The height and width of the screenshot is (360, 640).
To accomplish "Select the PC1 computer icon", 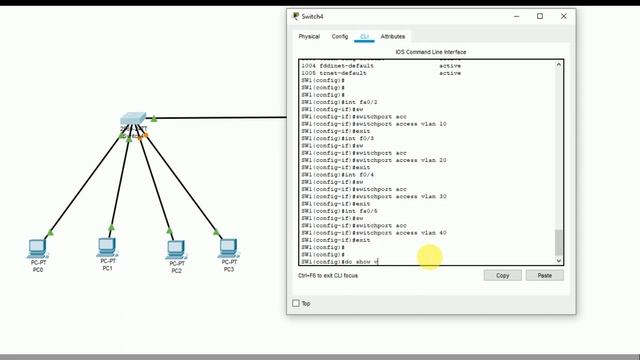I will 107,247.
